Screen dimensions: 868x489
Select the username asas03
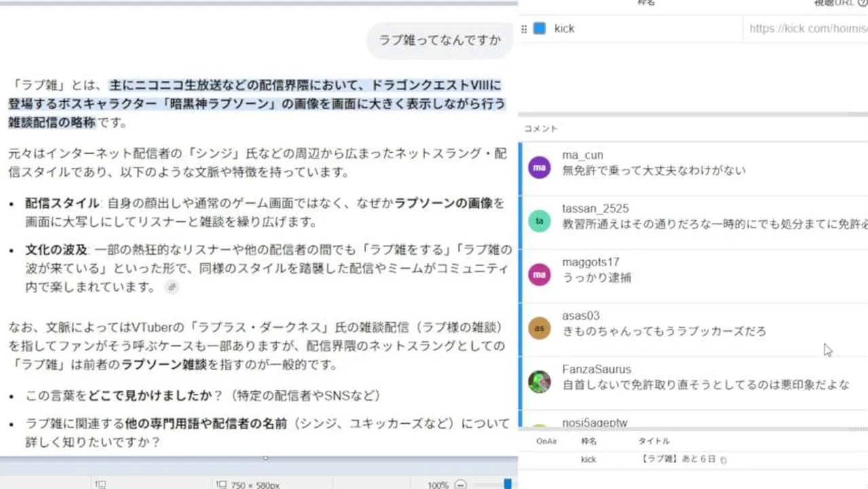point(581,316)
